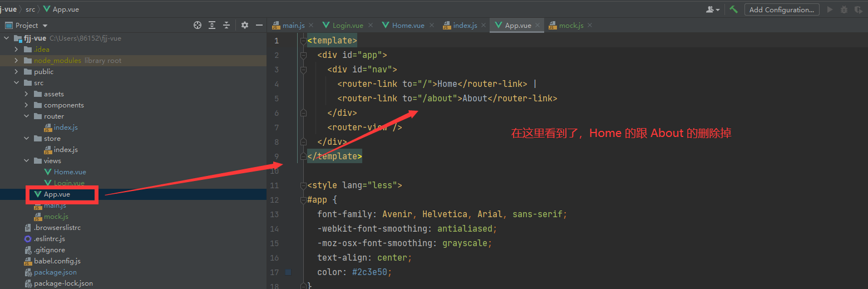Click the router-view tag text
868x289 pixels.
[x=364, y=128]
